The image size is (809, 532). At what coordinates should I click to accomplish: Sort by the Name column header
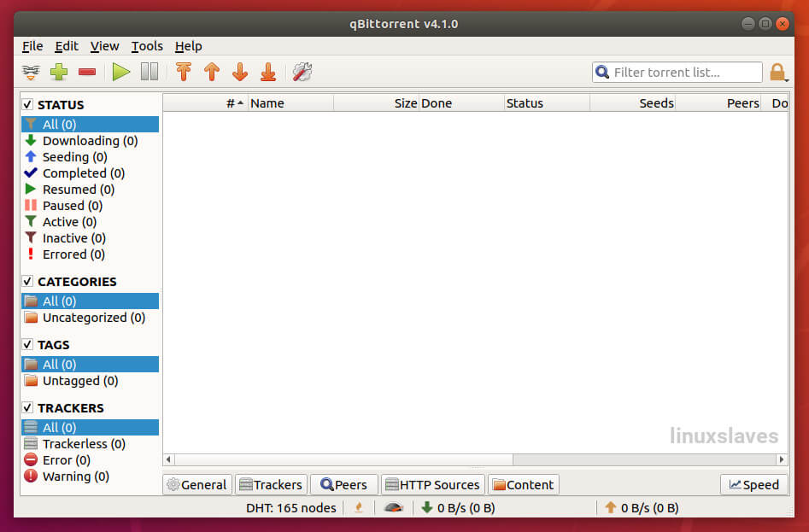(291, 103)
